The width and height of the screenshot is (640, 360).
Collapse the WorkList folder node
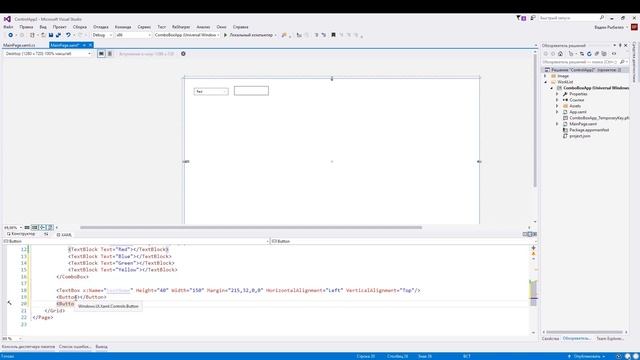pyautogui.click(x=545, y=82)
